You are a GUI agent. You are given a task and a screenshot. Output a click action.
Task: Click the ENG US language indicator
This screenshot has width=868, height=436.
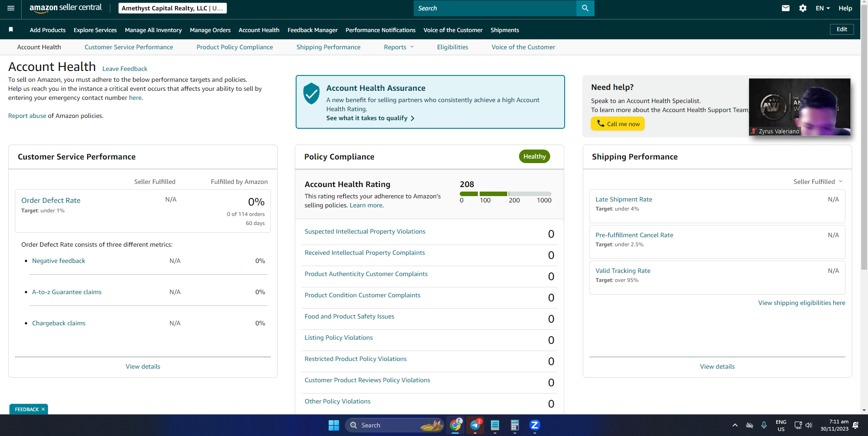click(781, 426)
